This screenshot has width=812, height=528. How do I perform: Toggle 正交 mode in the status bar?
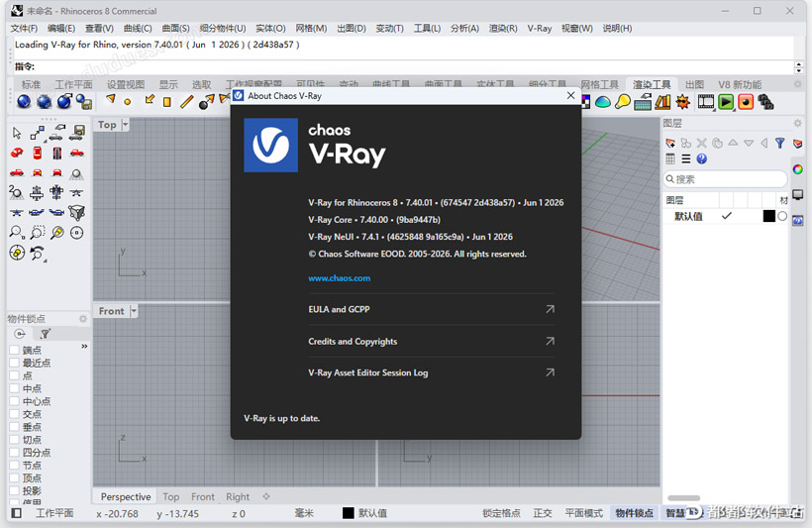(x=543, y=513)
